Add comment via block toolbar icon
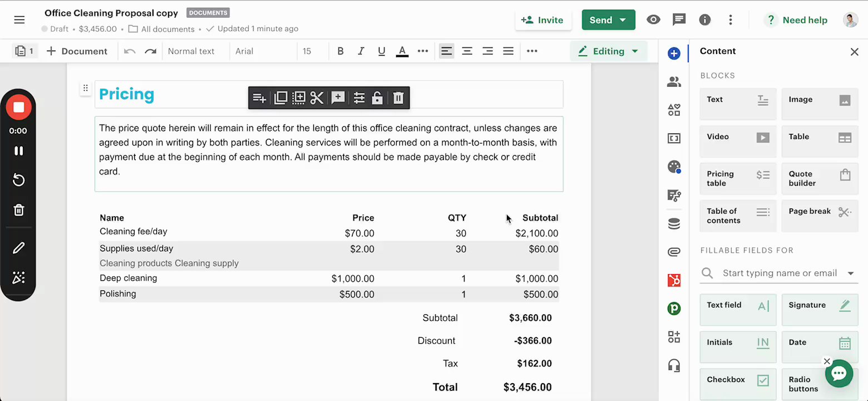868x401 pixels. (x=338, y=98)
